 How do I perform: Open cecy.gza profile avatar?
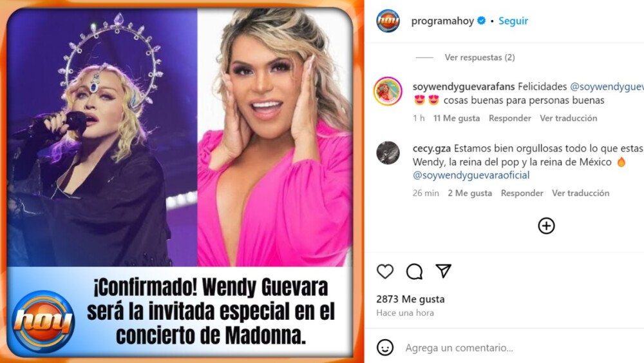(x=388, y=153)
